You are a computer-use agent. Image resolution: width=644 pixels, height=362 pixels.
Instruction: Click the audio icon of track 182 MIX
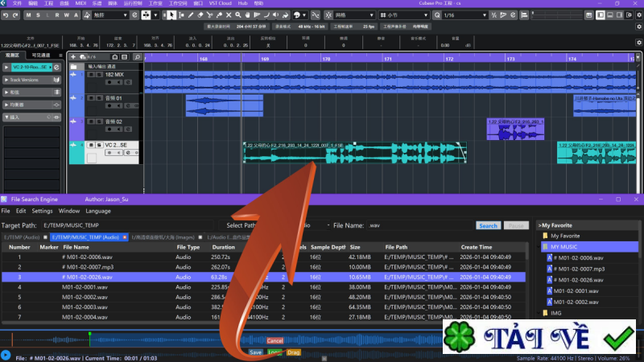coord(73,75)
